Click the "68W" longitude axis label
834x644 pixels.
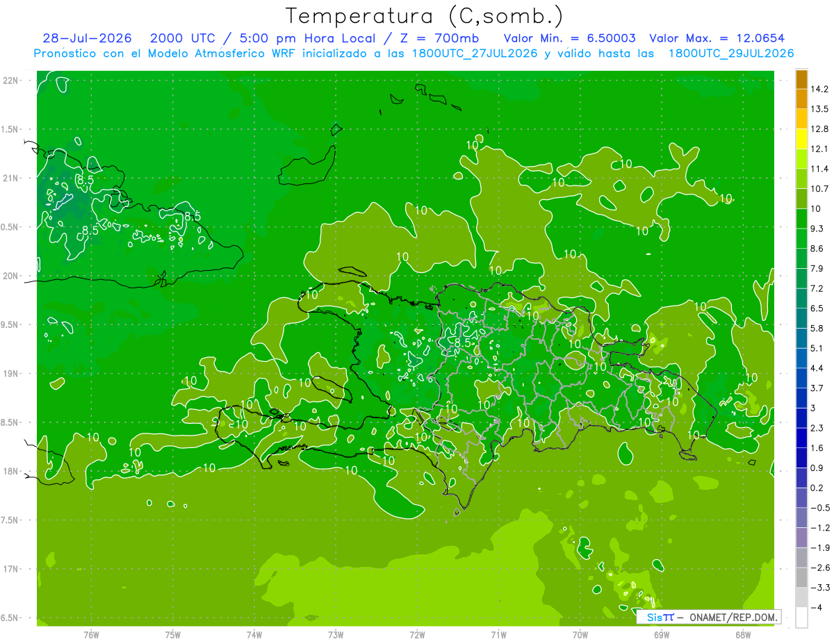743,635
